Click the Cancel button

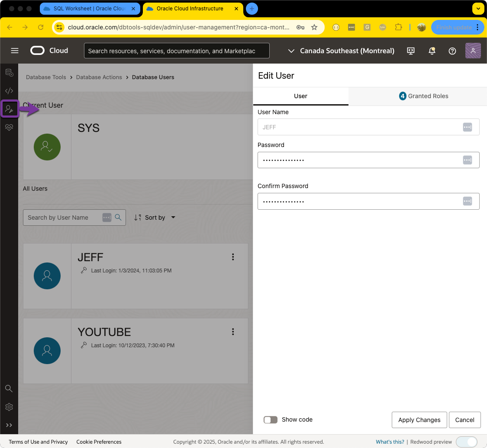click(x=464, y=420)
